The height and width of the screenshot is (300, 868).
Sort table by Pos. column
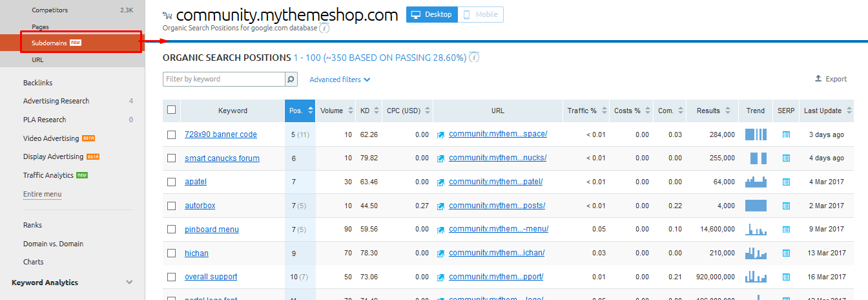[300, 111]
